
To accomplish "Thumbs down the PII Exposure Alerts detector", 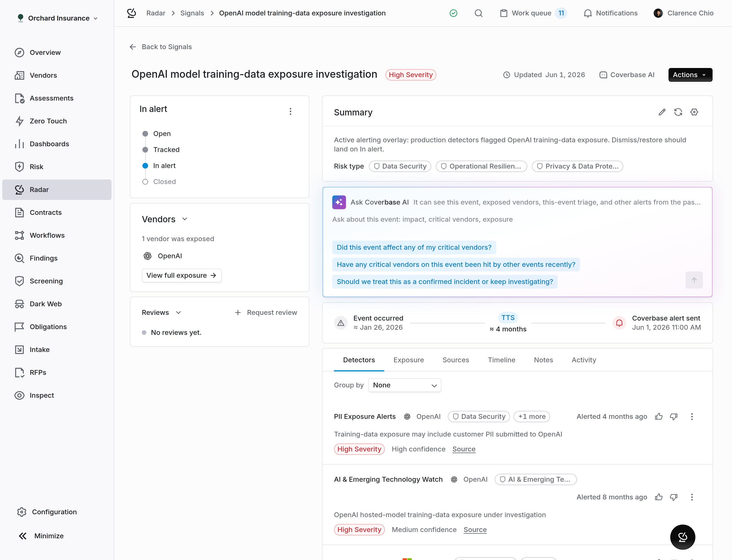I will 674,416.
